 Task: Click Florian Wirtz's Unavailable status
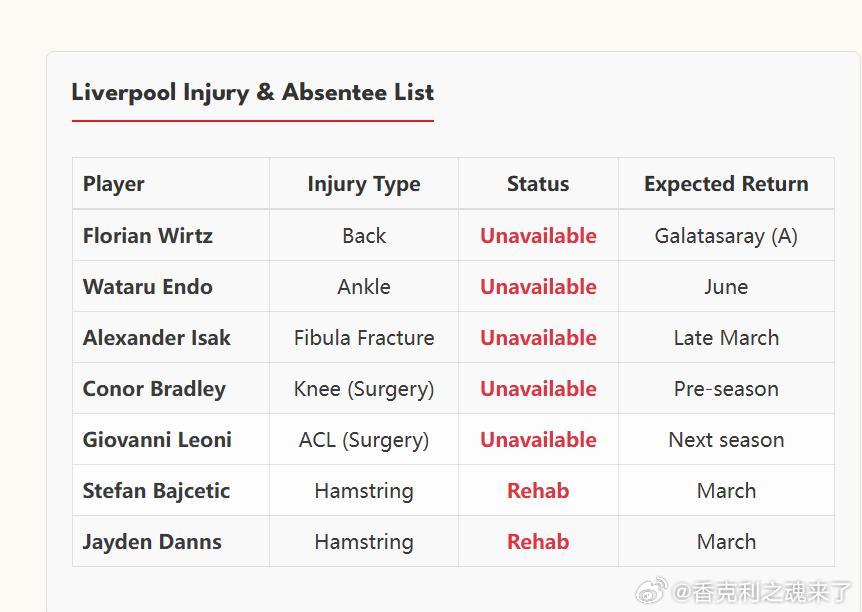point(538,236)
